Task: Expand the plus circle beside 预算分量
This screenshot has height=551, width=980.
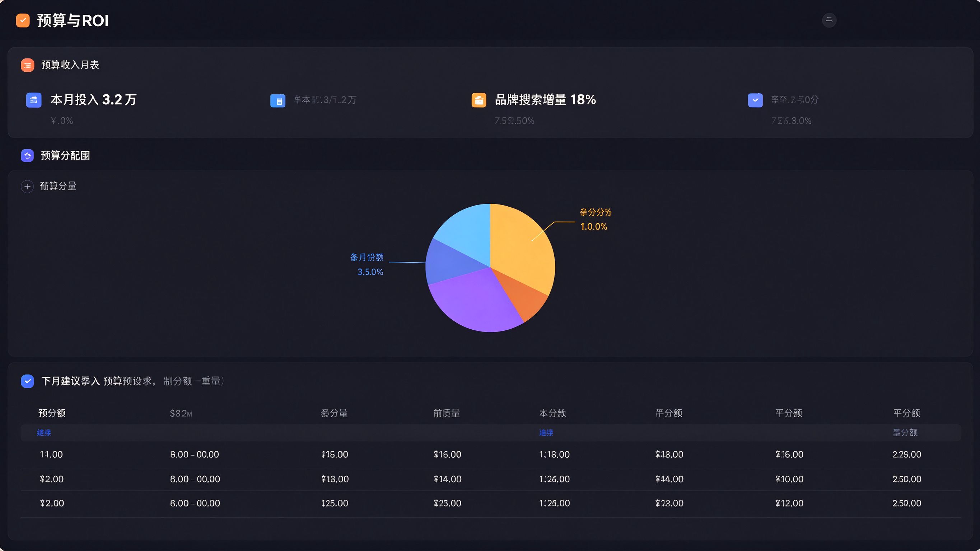Action: [27, 187]
